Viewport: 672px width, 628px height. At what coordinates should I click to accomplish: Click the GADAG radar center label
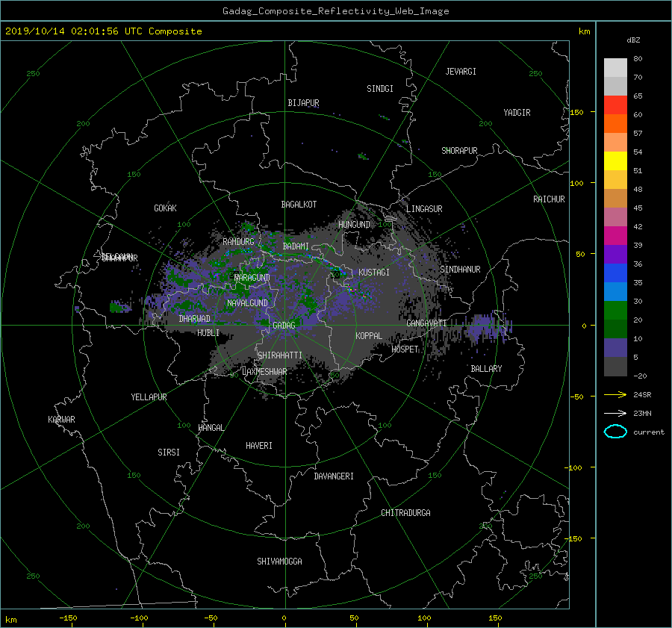[x=284, y=326]
